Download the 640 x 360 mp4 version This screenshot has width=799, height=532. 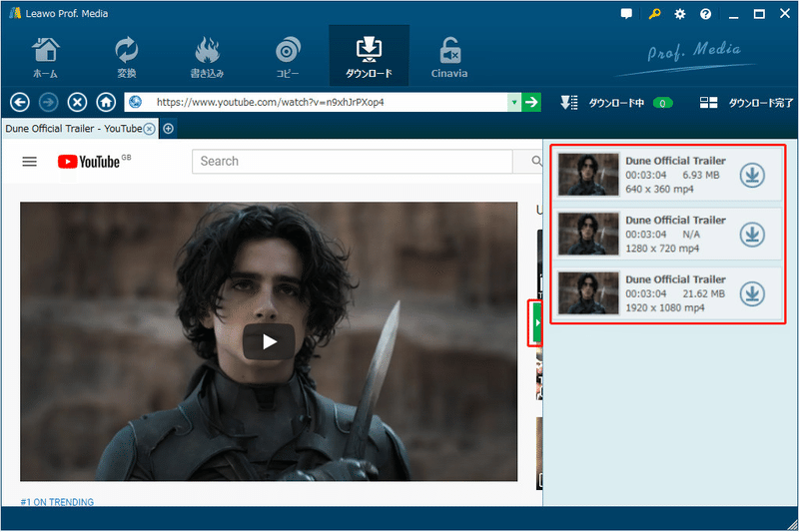coord(752,175)
